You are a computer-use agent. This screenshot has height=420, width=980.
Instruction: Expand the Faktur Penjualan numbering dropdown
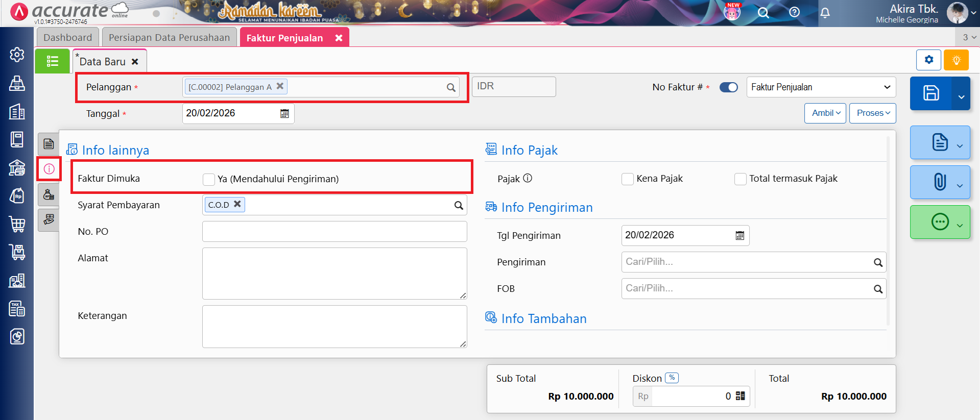point(821,87)
